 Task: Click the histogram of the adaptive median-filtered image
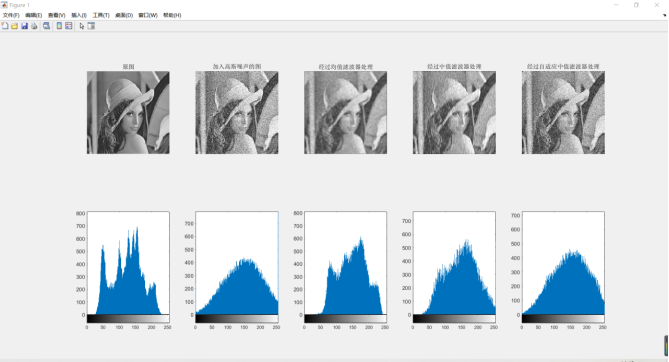click(x=563, y=263)
